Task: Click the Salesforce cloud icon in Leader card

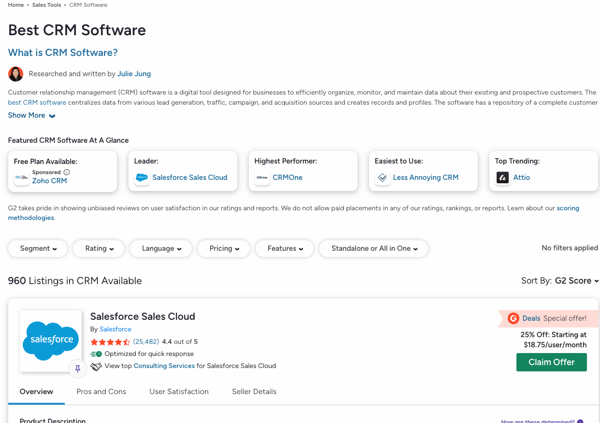Action: (x=142, y=178)
